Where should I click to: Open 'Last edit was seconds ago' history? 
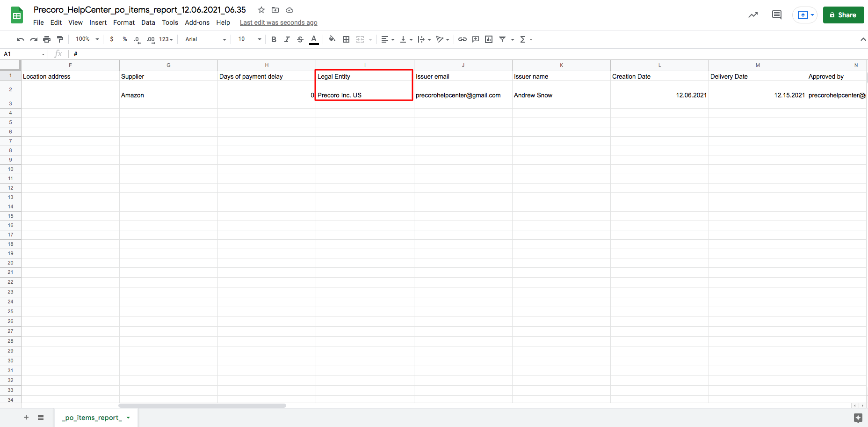tap(279, 22)
